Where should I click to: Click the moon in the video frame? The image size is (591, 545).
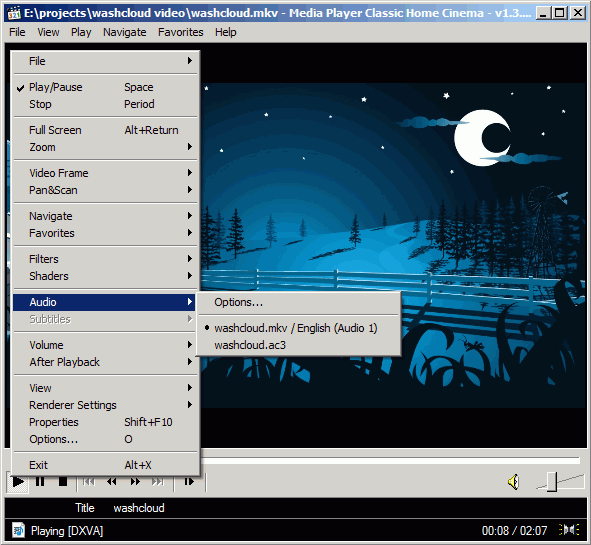click(482, 138)
